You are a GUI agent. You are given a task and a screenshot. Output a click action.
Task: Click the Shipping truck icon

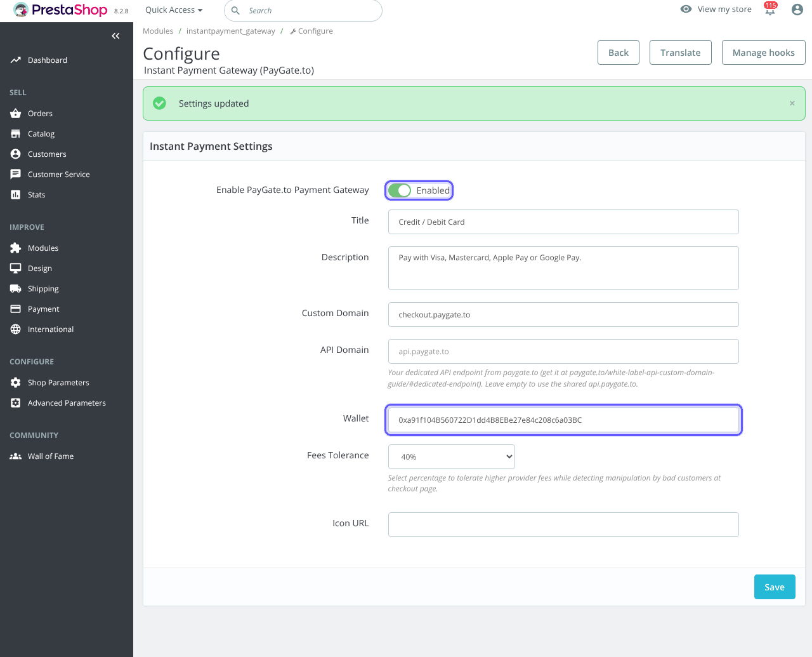(16, 289)
